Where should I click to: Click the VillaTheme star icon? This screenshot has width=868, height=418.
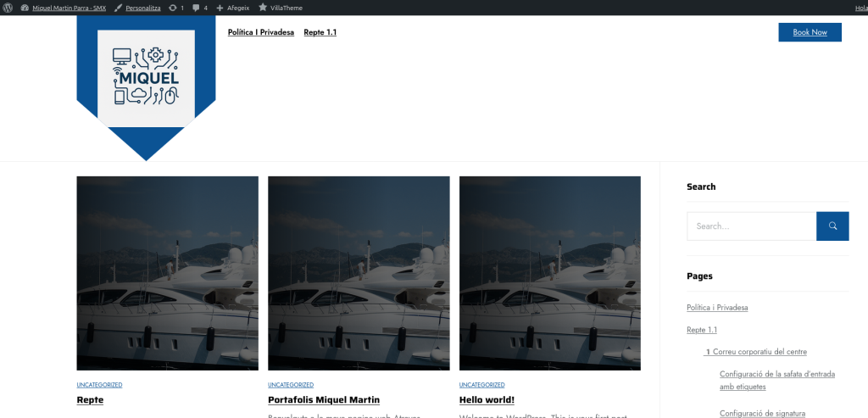click(263, 7)
